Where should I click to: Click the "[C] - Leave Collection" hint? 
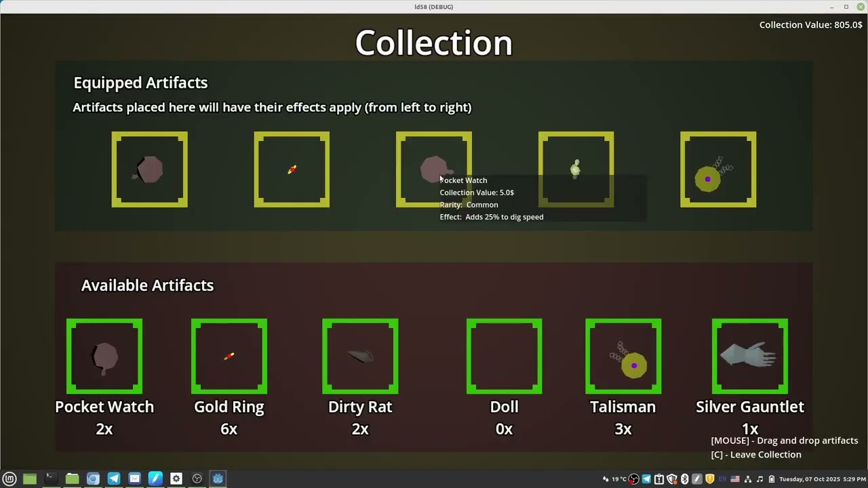[756, 455]
